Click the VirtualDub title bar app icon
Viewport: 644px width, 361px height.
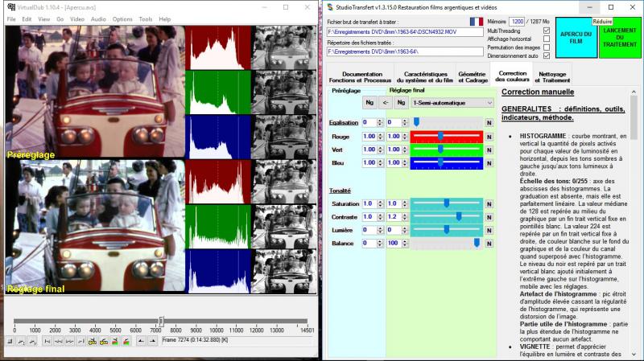(11, 7)
